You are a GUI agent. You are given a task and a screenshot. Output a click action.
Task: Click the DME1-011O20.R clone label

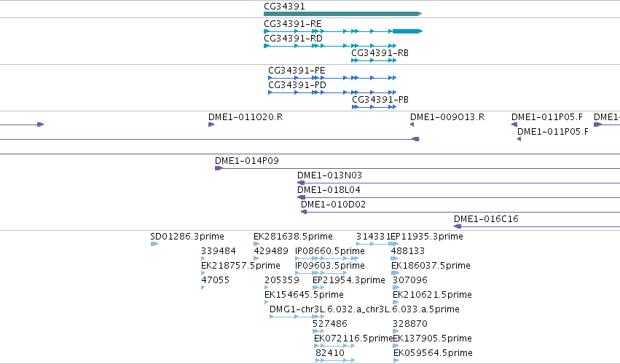pyautogui.click(x=246, y=117)
